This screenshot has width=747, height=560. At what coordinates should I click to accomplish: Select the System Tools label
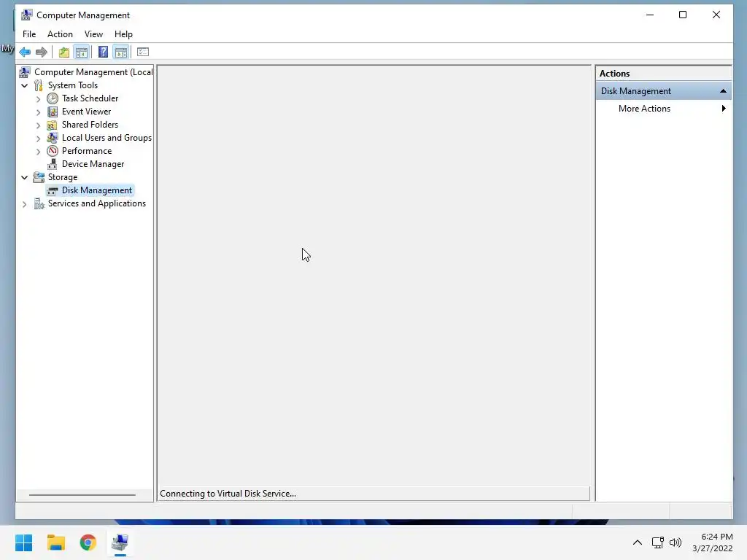(73, 85)
